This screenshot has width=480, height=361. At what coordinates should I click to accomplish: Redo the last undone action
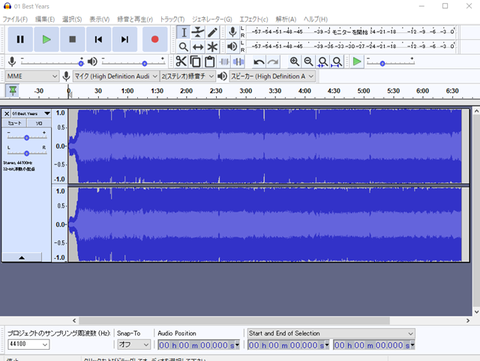pyautogui.click(x=273, y=62)
